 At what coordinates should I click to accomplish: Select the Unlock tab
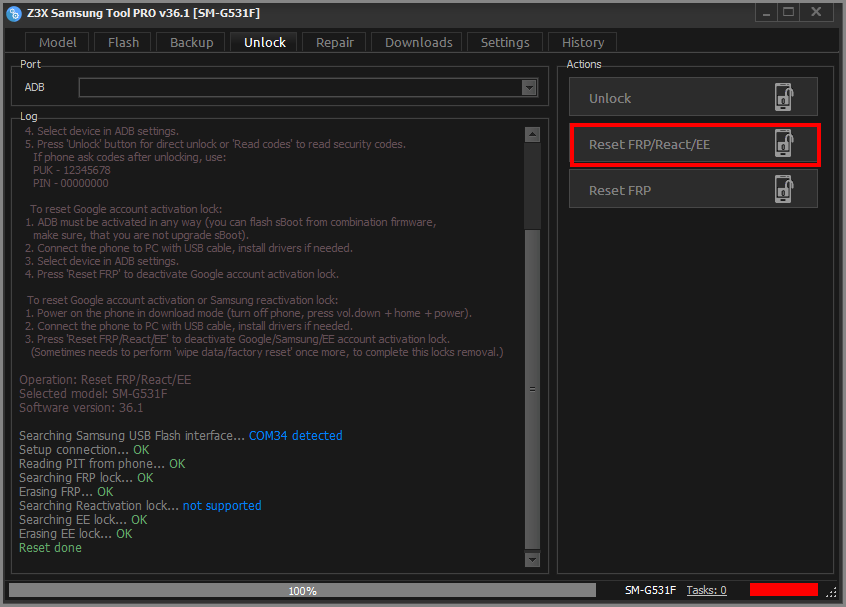264,42
